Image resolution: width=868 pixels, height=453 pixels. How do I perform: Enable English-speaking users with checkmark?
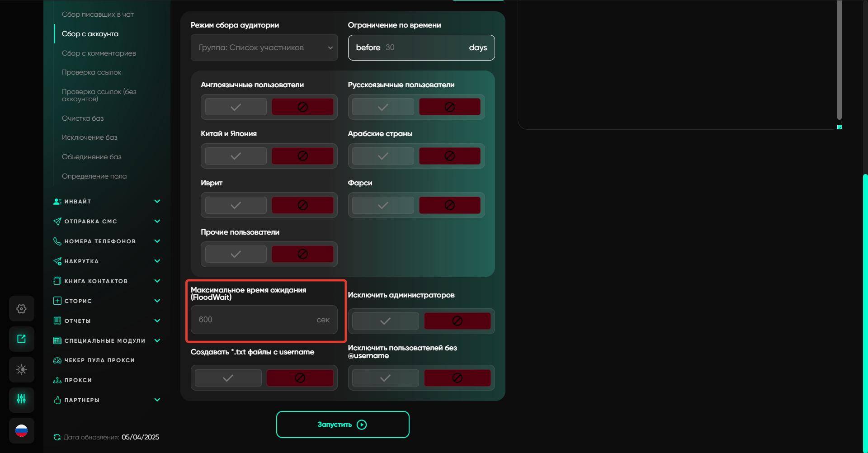coord(236,107)
